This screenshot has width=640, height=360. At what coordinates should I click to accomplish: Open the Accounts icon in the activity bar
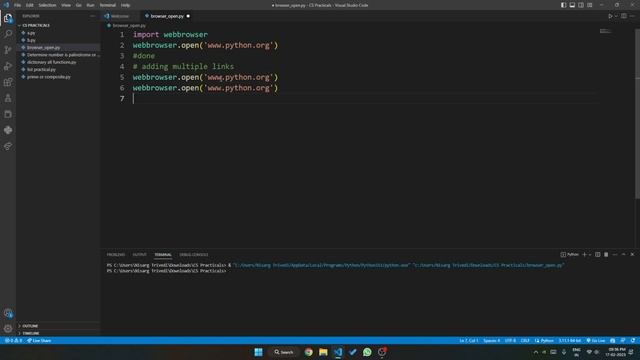pyautogui.click(x=8, y=313)
